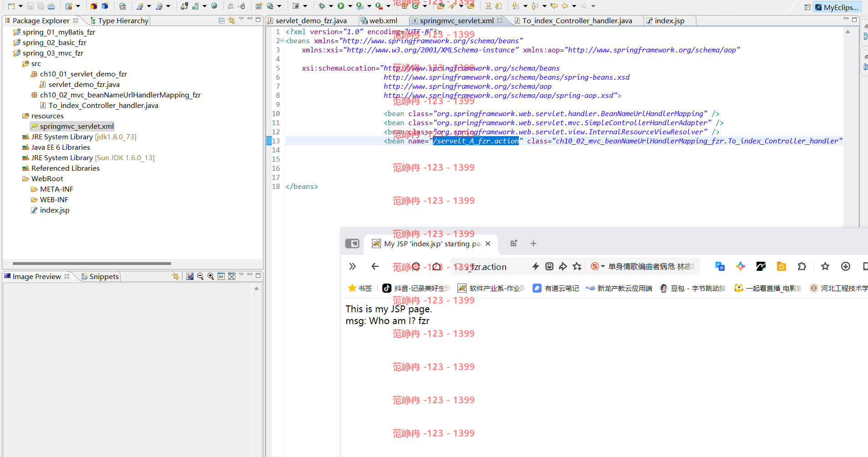
Task: Open 有道云笔记 bookmark
Action: pyautogui.click(x=556, y=288)
